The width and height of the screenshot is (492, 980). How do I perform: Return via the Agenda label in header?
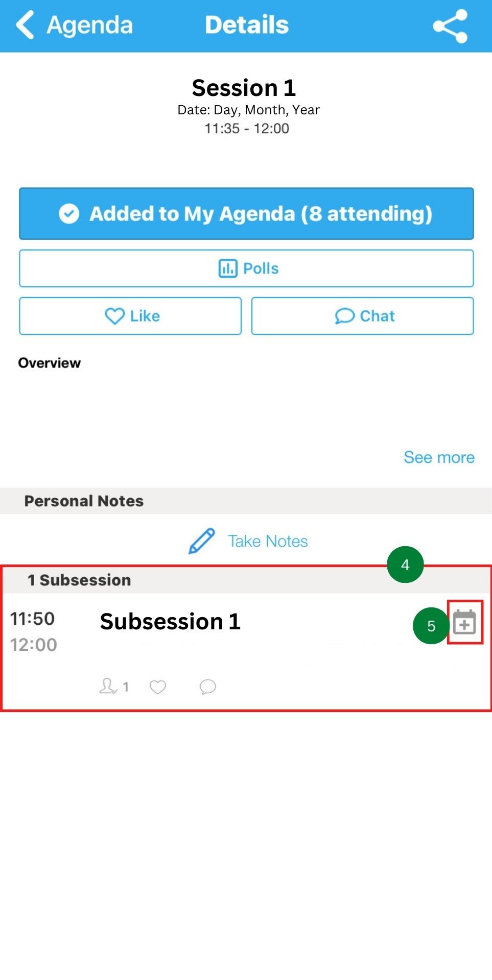pyautogui.click(x=90, y=26)
